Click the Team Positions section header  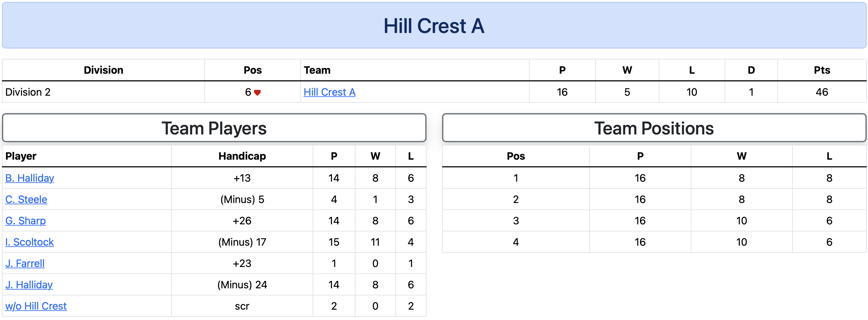654,128
